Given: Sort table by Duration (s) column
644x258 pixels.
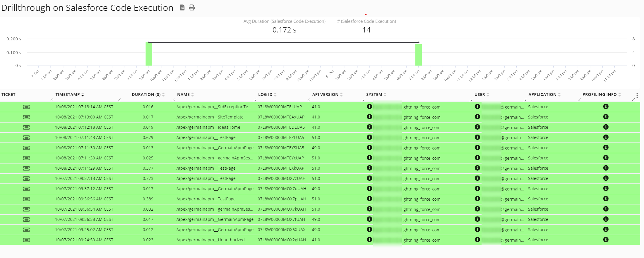Looking at the screenshot, I should (146, 94).
